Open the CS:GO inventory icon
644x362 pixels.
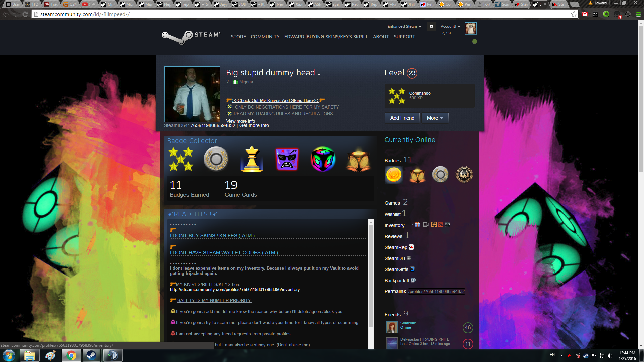pos(447,224)
